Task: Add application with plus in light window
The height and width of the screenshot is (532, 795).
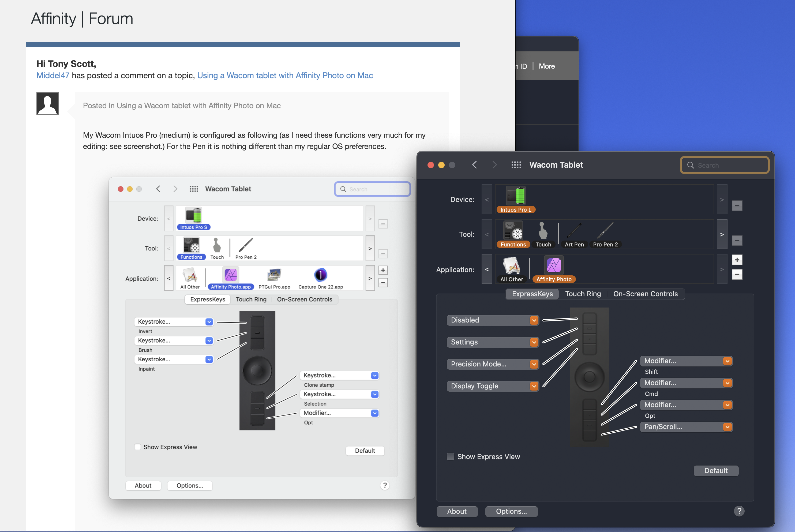Action: (383, 270)
